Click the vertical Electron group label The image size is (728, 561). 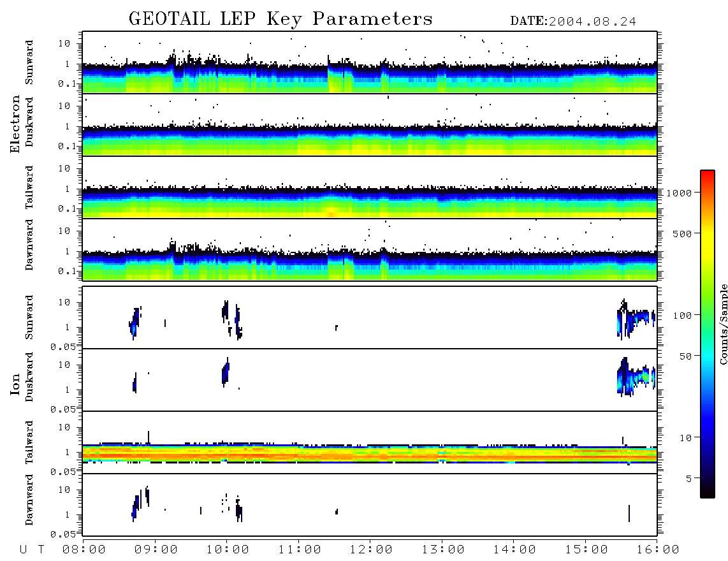(x=15, y=124)
